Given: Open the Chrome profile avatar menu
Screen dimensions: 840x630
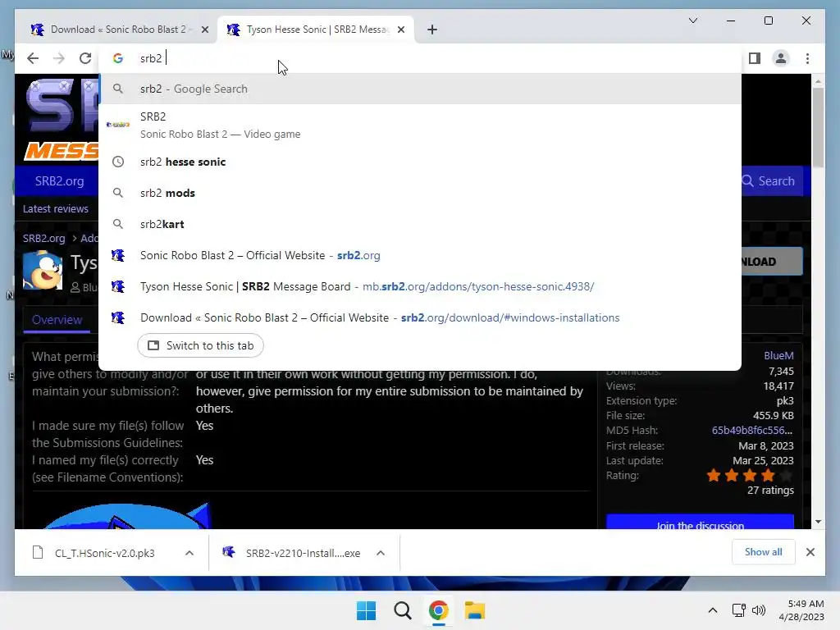Looking at the screenshot, I should [x=781, y=58].
